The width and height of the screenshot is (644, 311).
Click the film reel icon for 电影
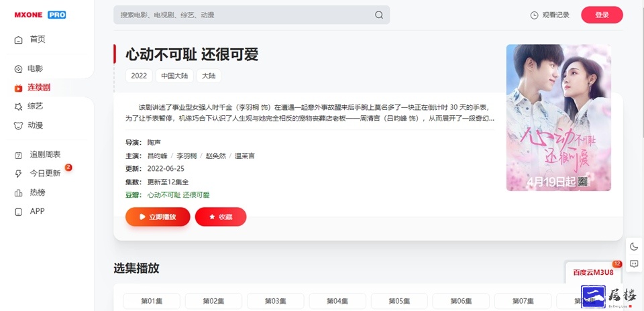pyautogui.click(x=18, y=69)
